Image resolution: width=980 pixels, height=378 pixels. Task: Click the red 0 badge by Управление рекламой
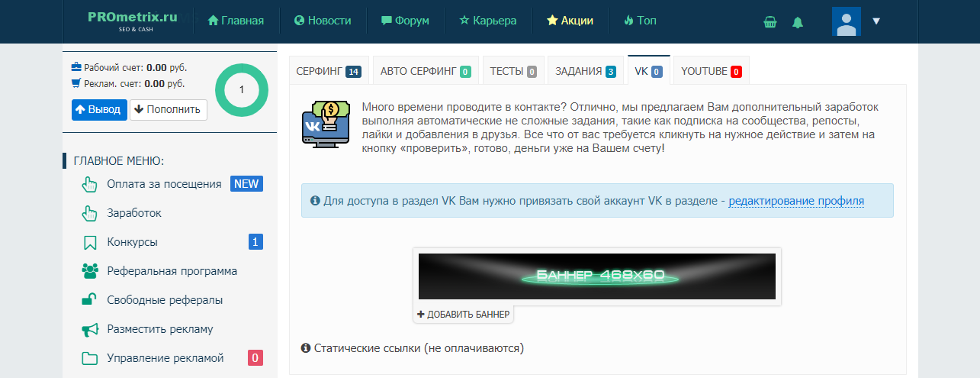coord(255,358)
